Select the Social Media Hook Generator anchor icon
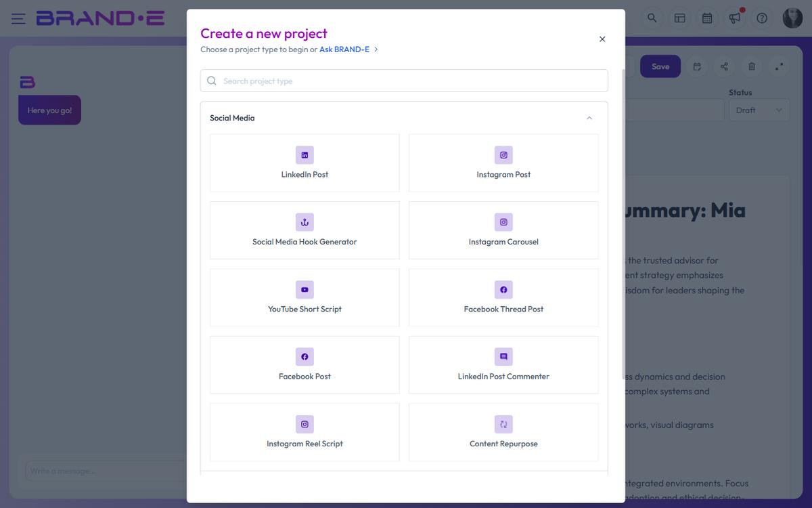Screen dimensions: 812x508 pyautogui.click(x=304, y=222)
